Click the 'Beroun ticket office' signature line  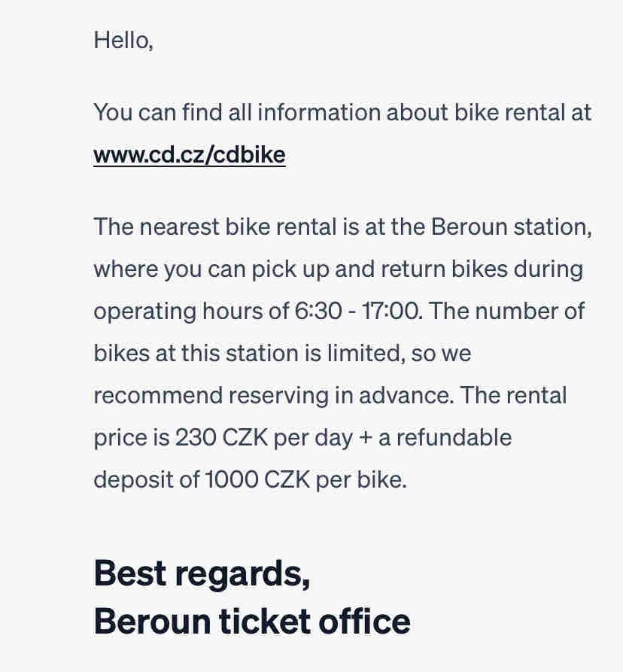point(252,621)
